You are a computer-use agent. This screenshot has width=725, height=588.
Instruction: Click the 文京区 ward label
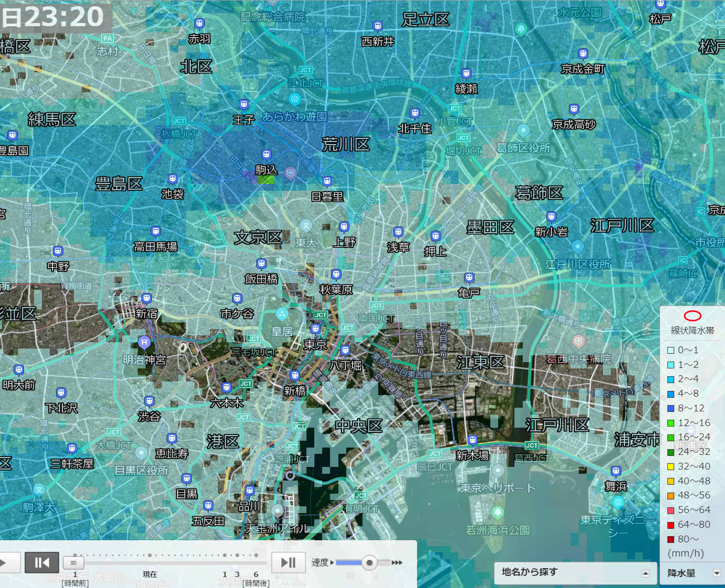coord(258,237)
